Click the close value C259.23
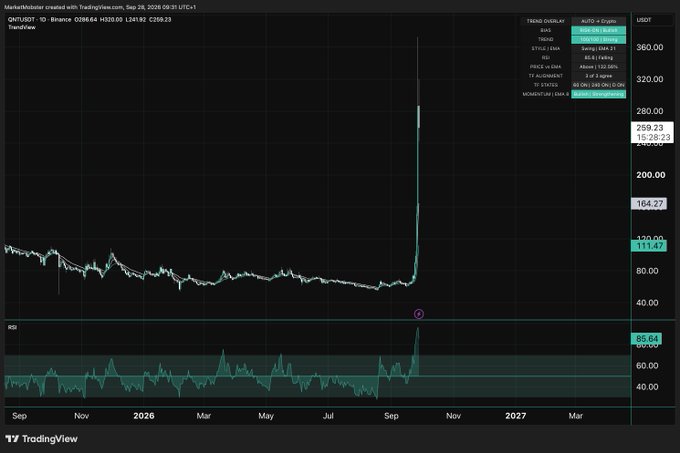Viewport: 680px width, 453px height. 160,20
